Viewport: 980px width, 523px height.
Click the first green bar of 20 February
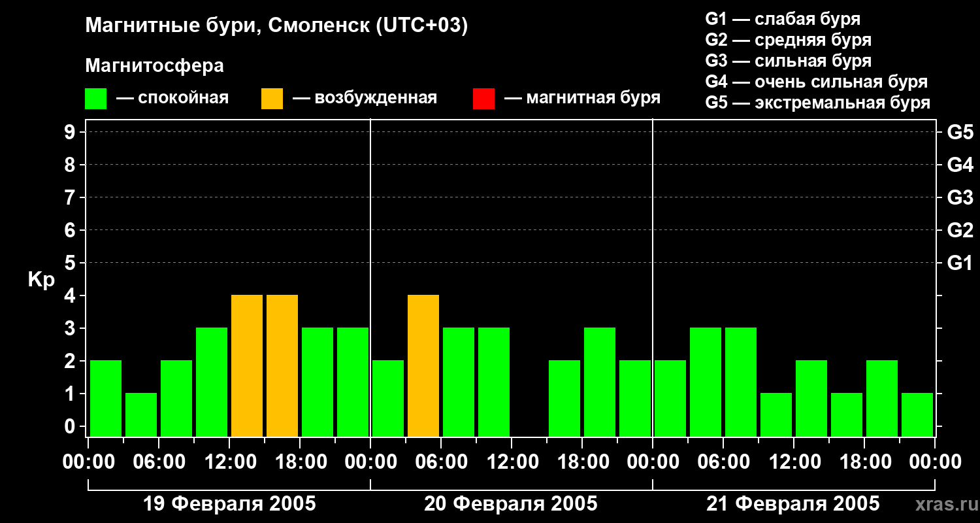pos(388,398)
